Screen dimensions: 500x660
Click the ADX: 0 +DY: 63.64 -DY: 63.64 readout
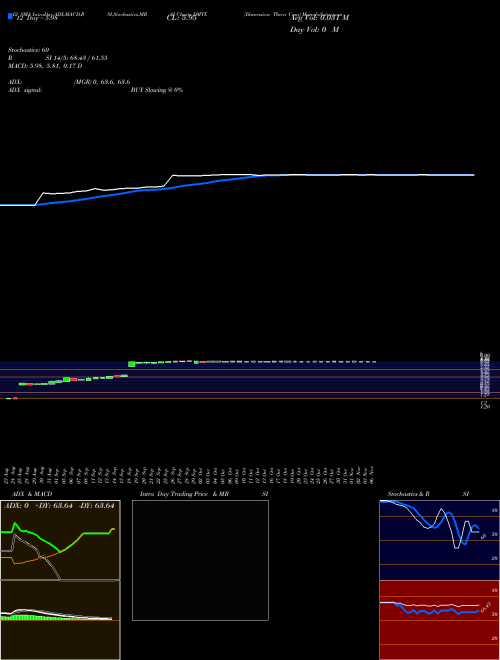click(59, 506)
